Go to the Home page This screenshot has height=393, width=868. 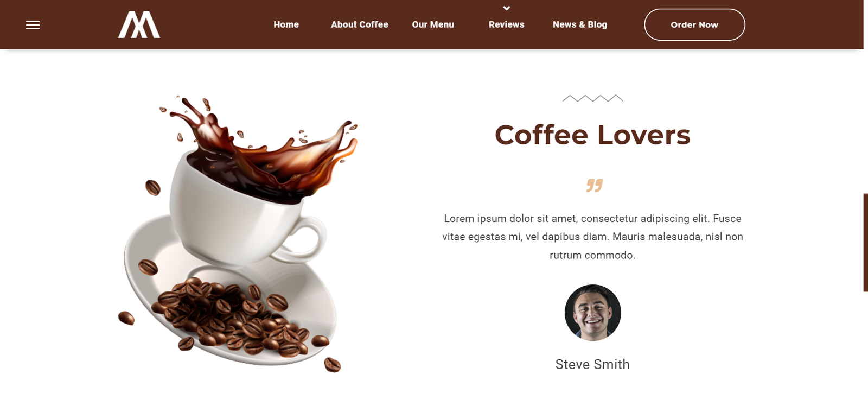pyautogui.click(x=286, y=24)
